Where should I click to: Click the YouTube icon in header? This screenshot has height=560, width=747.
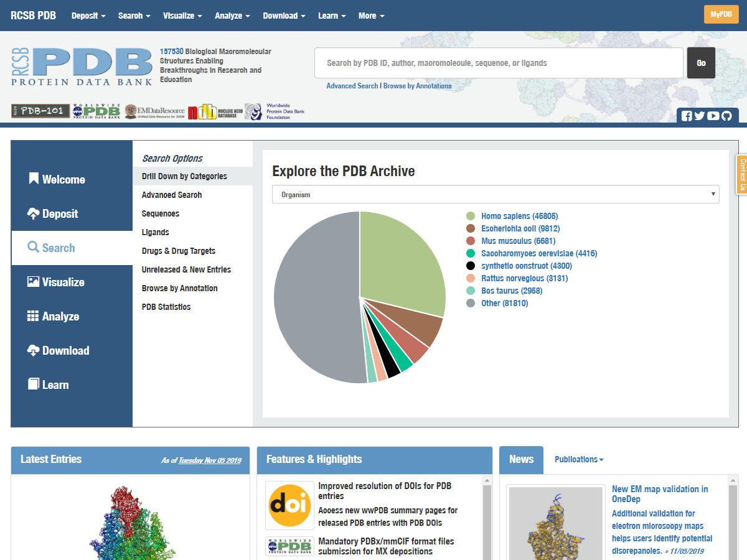(x=713, y=116)
